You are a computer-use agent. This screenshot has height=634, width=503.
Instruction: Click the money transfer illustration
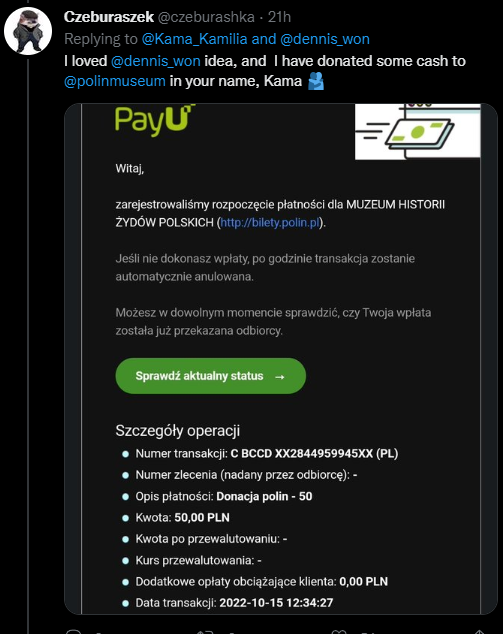(x=417, y=131)
